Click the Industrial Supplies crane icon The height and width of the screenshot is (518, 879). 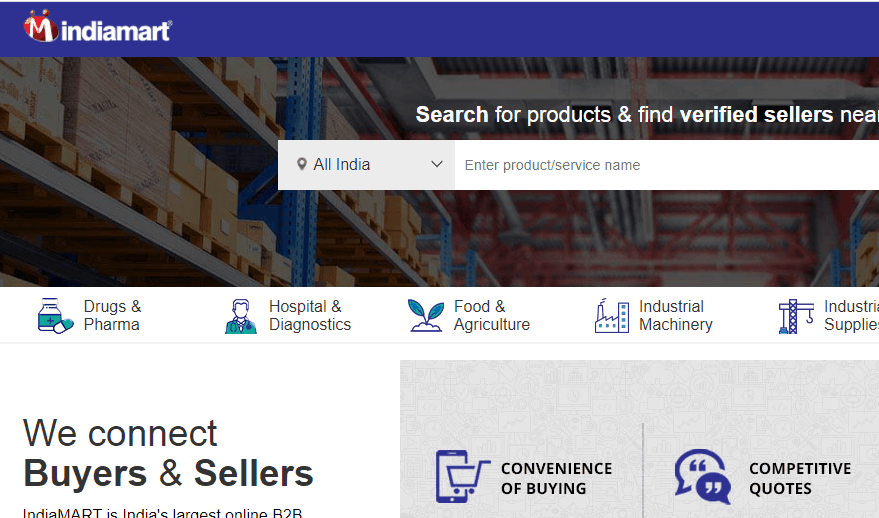[x=796, y=316]
